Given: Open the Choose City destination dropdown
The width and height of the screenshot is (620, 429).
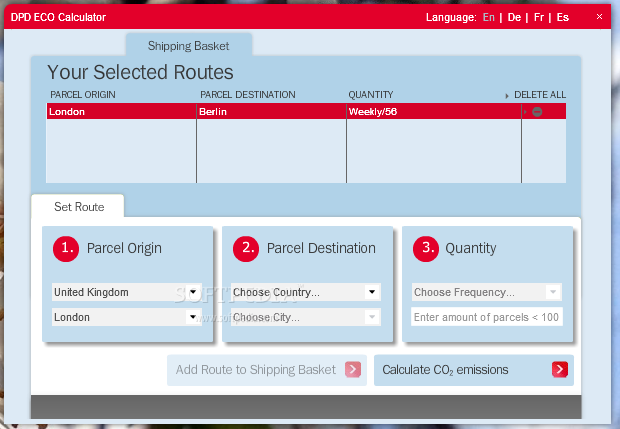Looking at the screenshot, I should 306,317.
